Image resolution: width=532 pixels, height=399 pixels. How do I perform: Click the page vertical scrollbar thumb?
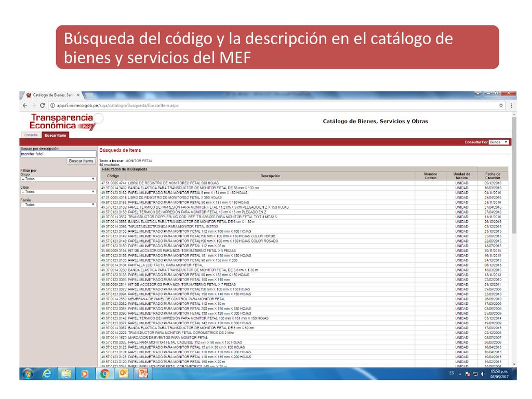coord(514,175)
